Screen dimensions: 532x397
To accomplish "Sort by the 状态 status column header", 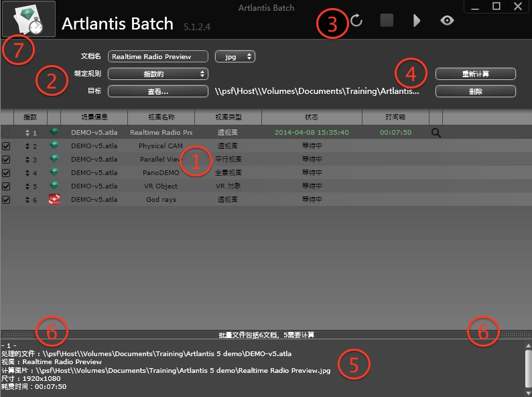I will tap(312, 117).
